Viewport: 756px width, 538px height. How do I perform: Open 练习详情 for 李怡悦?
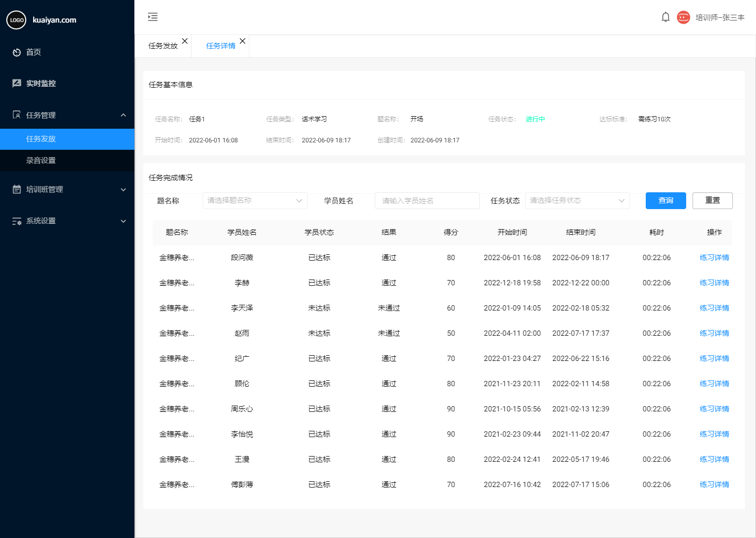pos(715,434)
